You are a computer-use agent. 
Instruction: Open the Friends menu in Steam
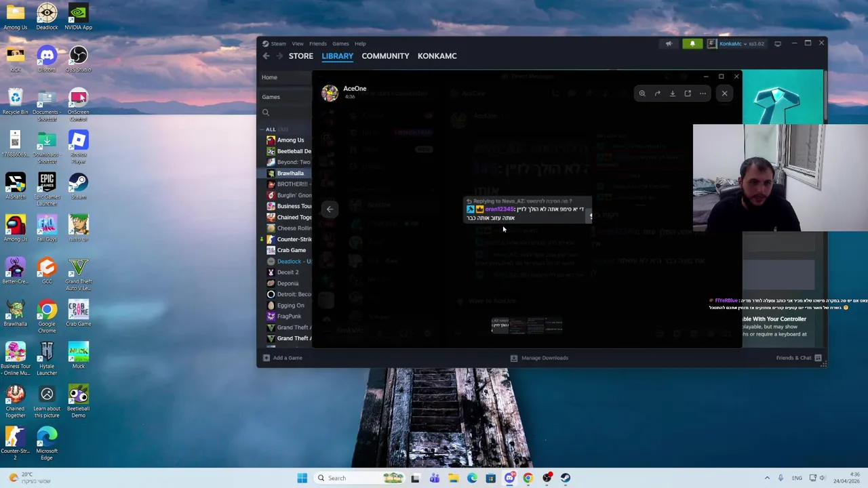click(x=317, y=43)
